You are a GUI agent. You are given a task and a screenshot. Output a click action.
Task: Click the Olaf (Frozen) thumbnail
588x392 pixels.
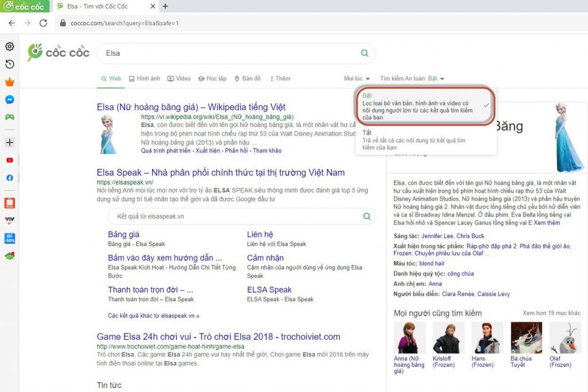564,337
